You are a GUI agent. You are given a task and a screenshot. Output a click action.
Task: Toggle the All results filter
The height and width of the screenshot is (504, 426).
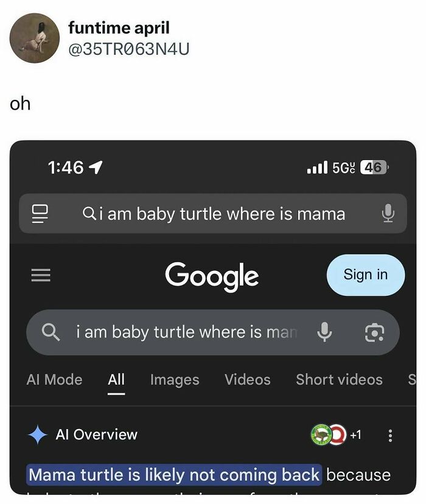(x=116, y=379)
